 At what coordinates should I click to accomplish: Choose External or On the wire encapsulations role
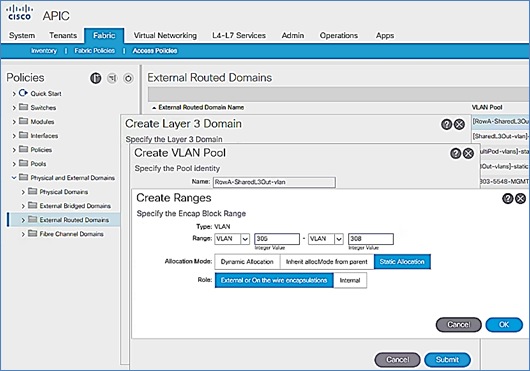(274, 280)
